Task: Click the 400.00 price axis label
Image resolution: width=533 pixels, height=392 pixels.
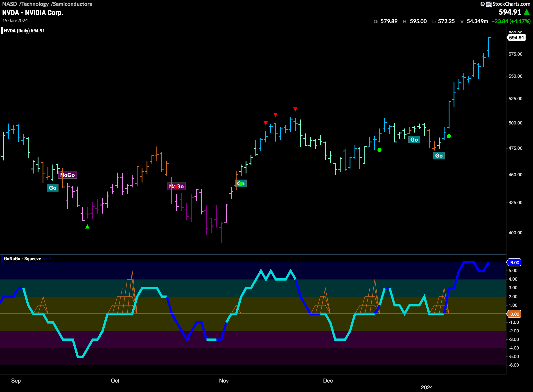Action: point(515,233)
